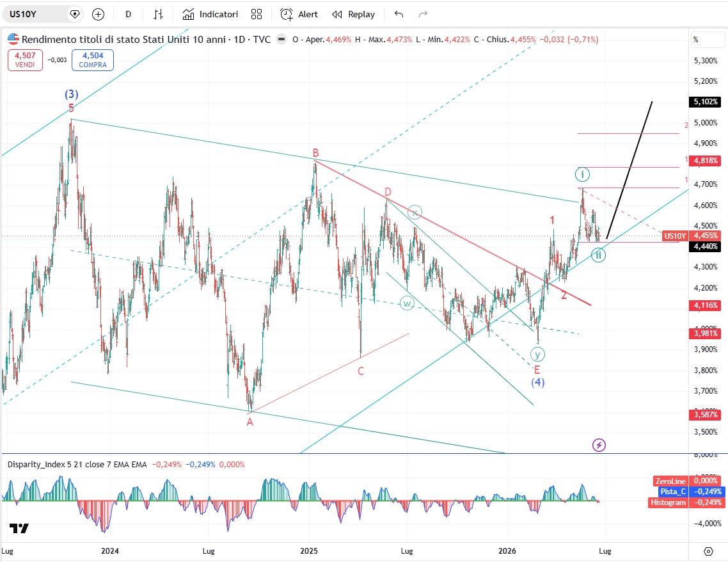Viewport: 728px width, 562px height.
Task: Toggle legend collapse pill next to TVC
Action: click(281, 40)
